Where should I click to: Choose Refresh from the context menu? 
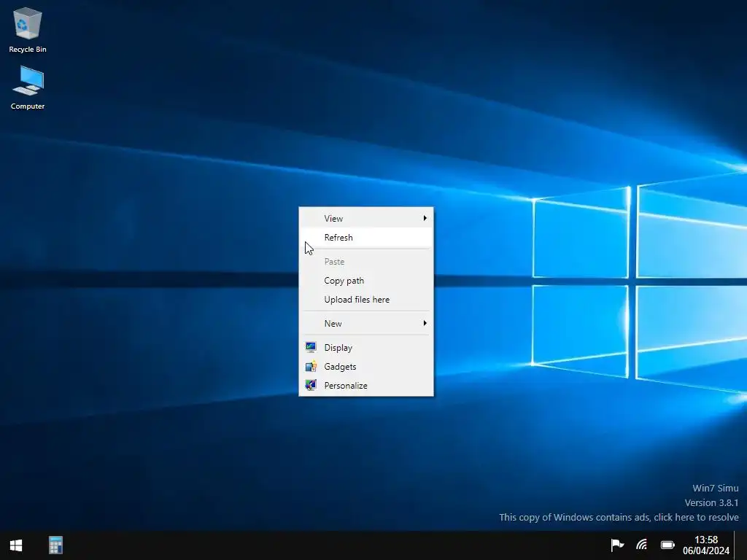[x=366, y=238]
